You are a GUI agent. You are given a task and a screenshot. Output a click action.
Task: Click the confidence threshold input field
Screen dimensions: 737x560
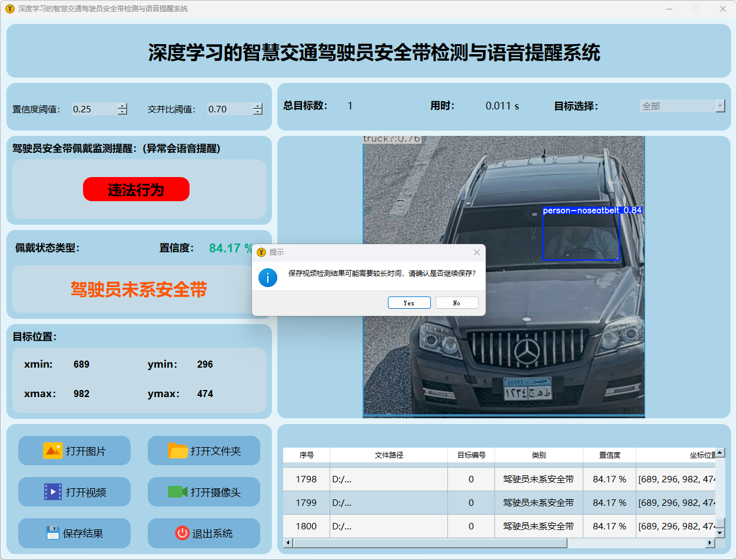coord(94,109)
